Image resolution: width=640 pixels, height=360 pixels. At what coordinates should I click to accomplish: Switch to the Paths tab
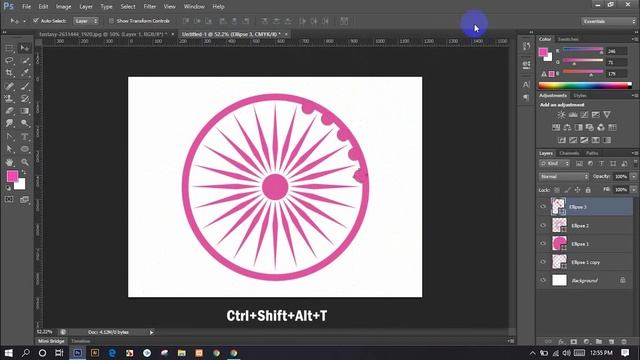[x=592, y=153]
